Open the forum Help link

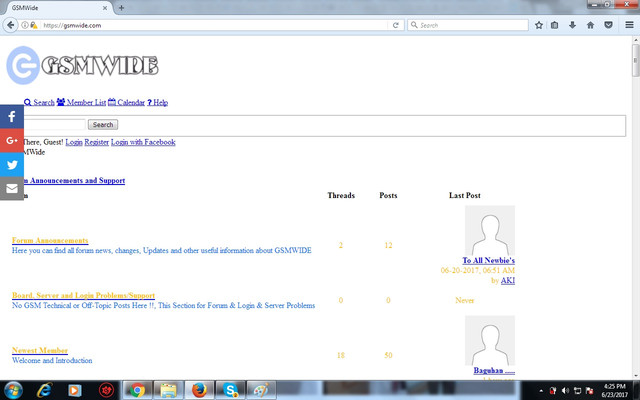tap(158, 102)
